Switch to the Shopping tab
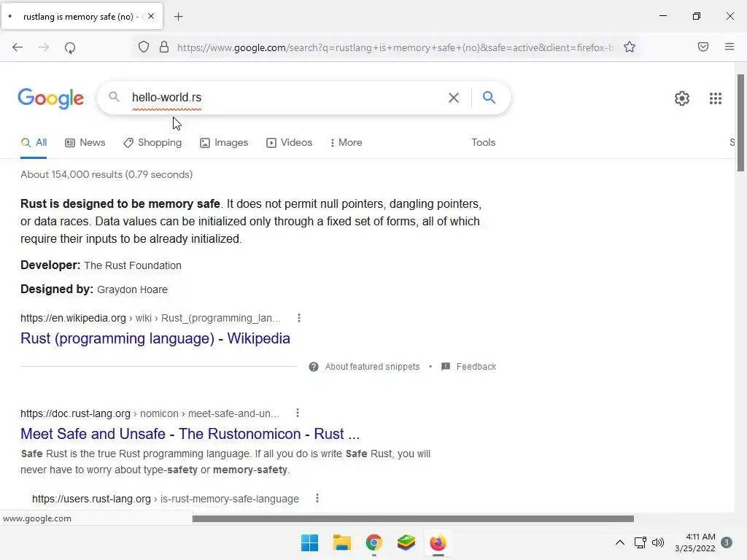Image resolution: width=747 pixels, height=560 pixels. click(x=152, y=142)
